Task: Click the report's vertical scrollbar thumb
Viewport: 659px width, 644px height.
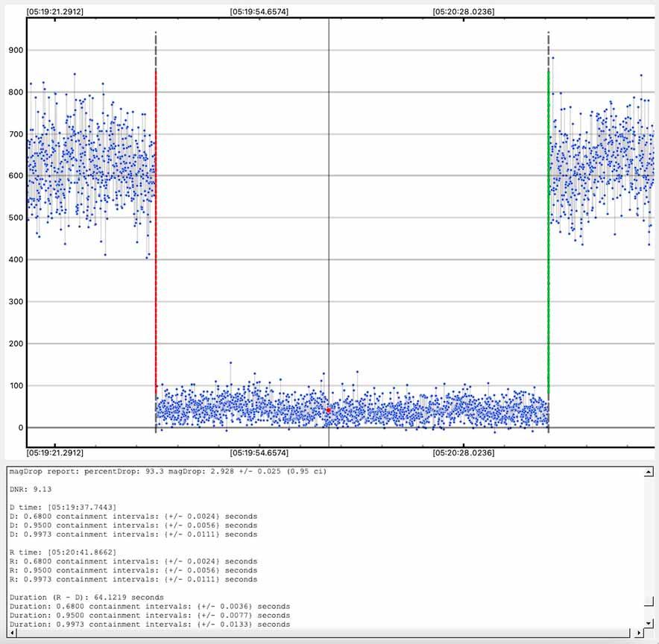Action: click(x=649, y=602)
